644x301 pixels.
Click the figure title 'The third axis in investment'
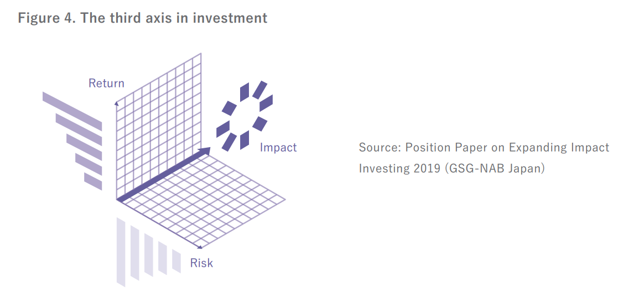pos(174,18)
